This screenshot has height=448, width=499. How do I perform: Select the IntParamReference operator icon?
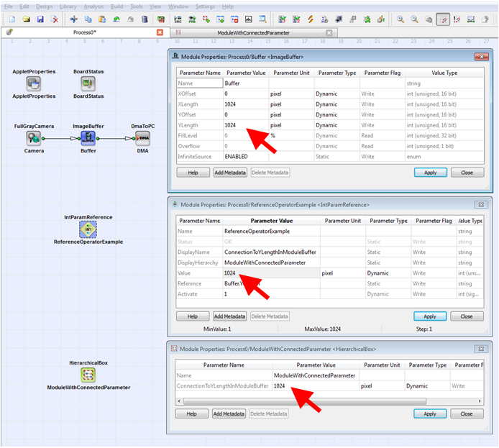pos(88,229)
